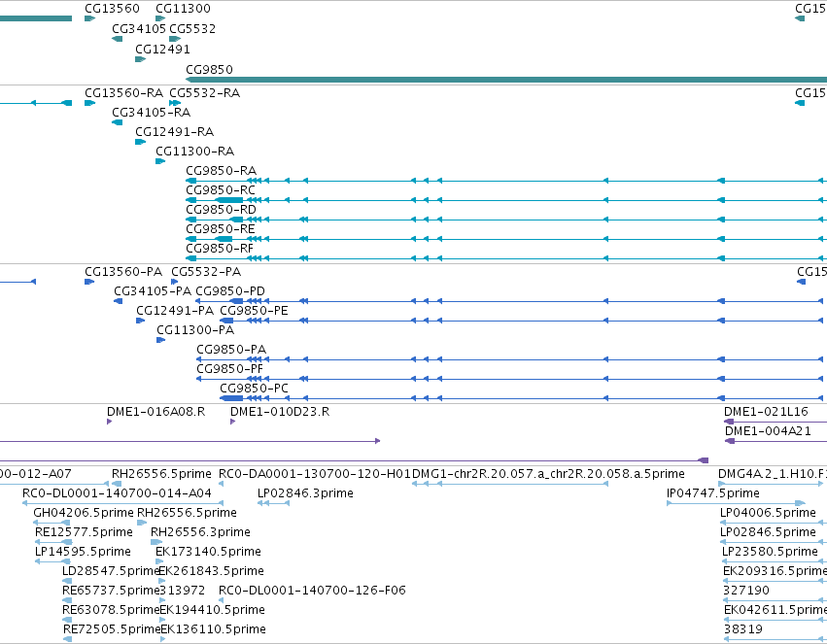827x644 pixels.
Task: Select protein CG9850-PD
Action: pos(230,292)
